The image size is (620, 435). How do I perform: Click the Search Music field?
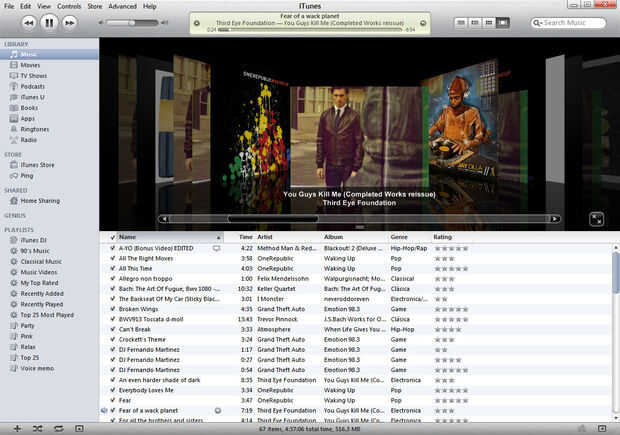568,23
